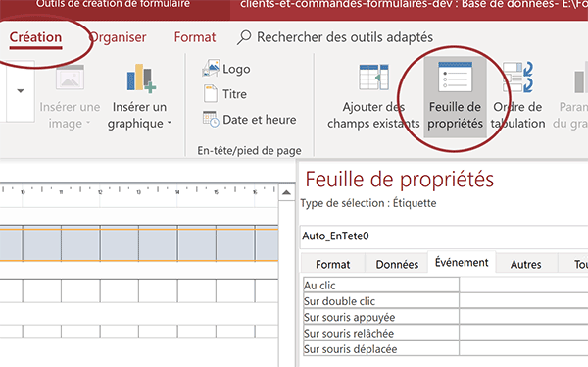This screenshot has height=367, width=588.
Task: Open the Auto_EnTete0 object selector combo box
Action: tap(444, 236)
